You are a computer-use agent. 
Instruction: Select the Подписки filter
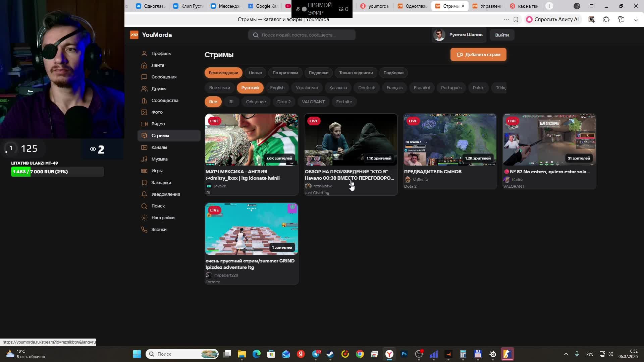point(318,73)
